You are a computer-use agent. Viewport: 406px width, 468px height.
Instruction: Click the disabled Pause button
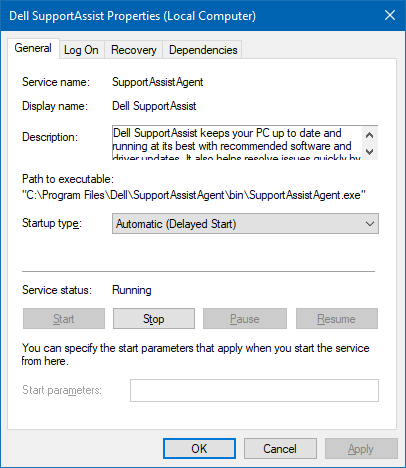(245, 319)
